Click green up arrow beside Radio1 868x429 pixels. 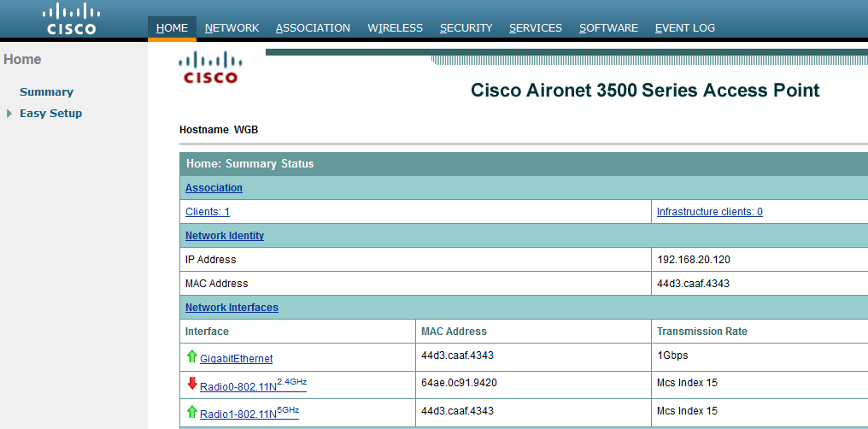191,412
